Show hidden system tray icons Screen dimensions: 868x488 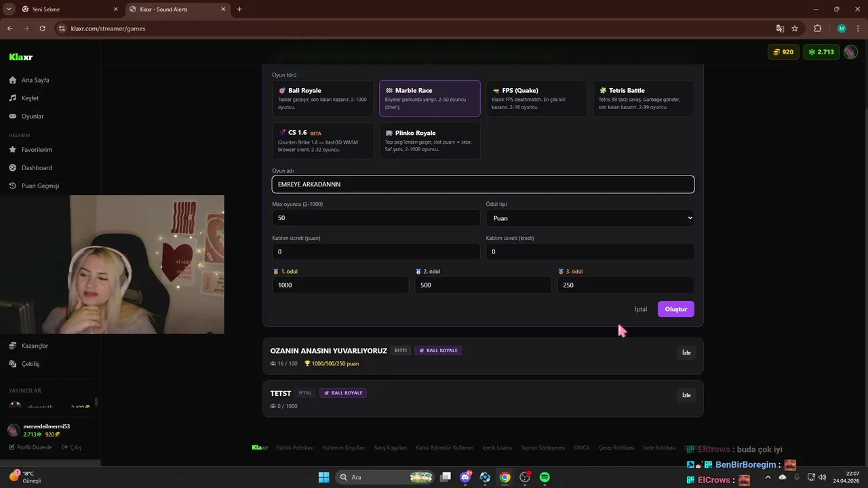(x=768, y=477)
